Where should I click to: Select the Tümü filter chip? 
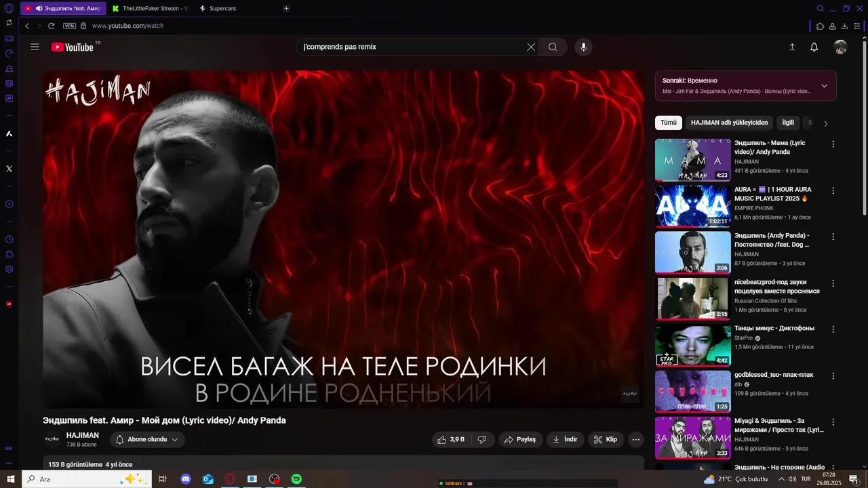[669, 123]
